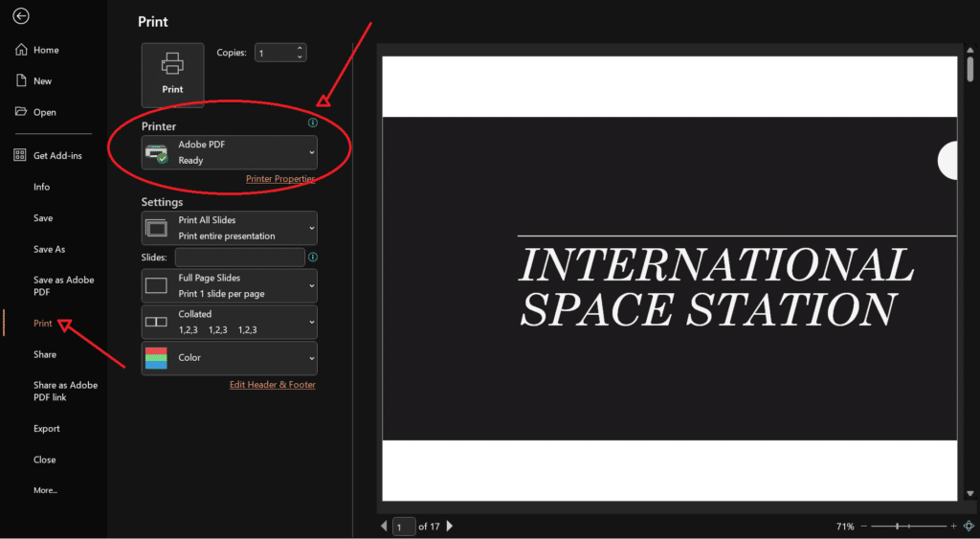Go back with the circled arrow icon
Image resolution: width=980 pixels, height=539 pixels.
(x=21, y=16)
